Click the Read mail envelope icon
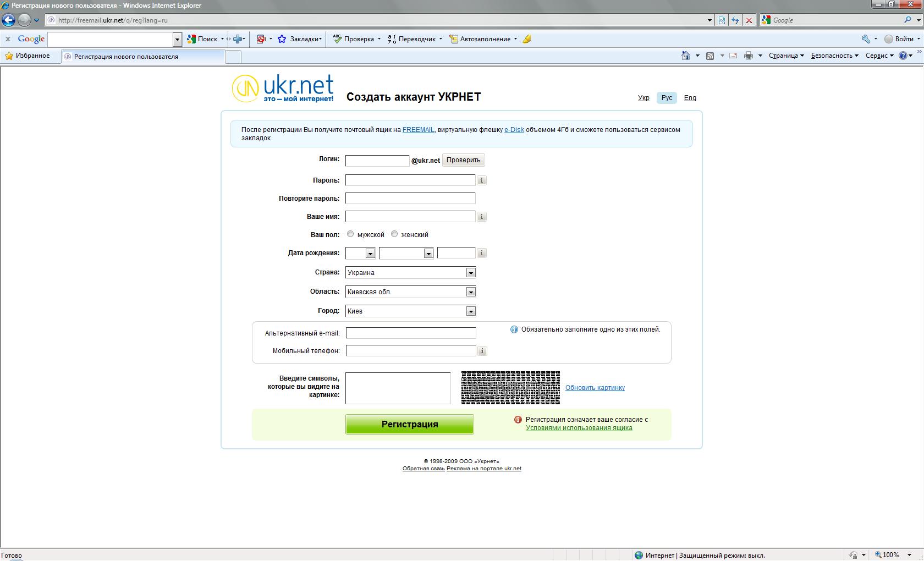Viewport: 924px width, 561px height. (x=733, y=56)
